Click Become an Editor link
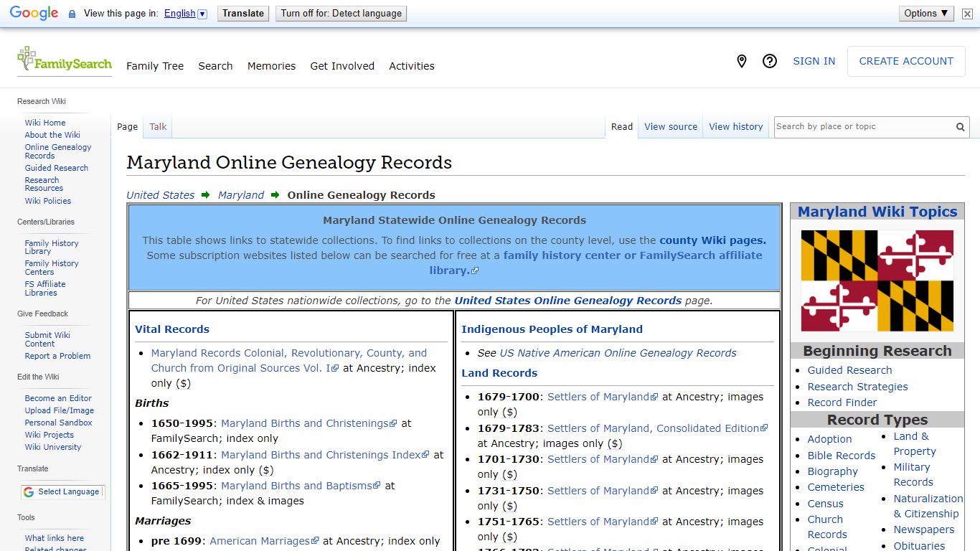The height and width of the screenshot is (551, 980). 58,398
